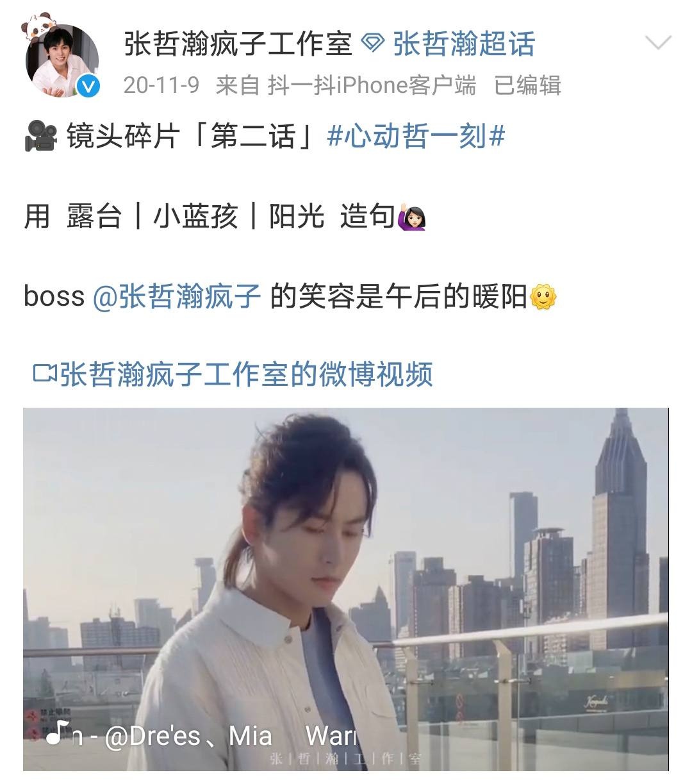This screenshot has width=692, height=784.
Task: Tap the scrolling music credit @Dre'es、Mia
Action: tap(188, 735)
